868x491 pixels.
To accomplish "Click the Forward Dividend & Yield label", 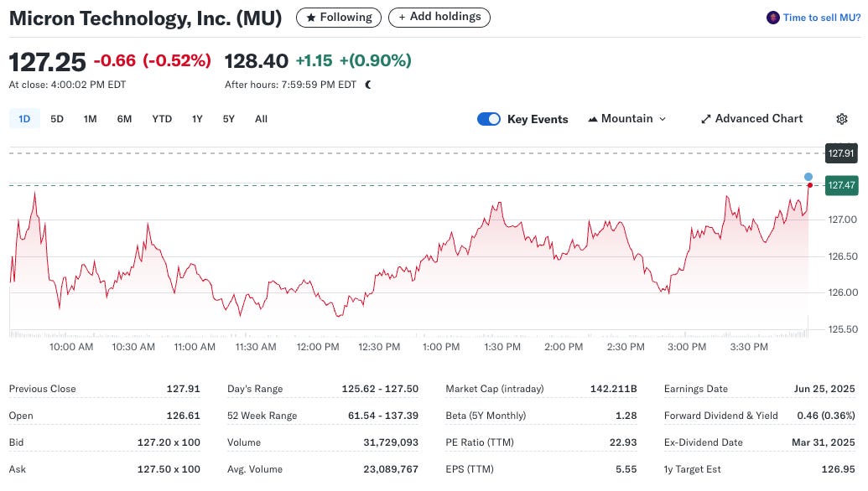I will pyautogui.click(x=720, y=416).
